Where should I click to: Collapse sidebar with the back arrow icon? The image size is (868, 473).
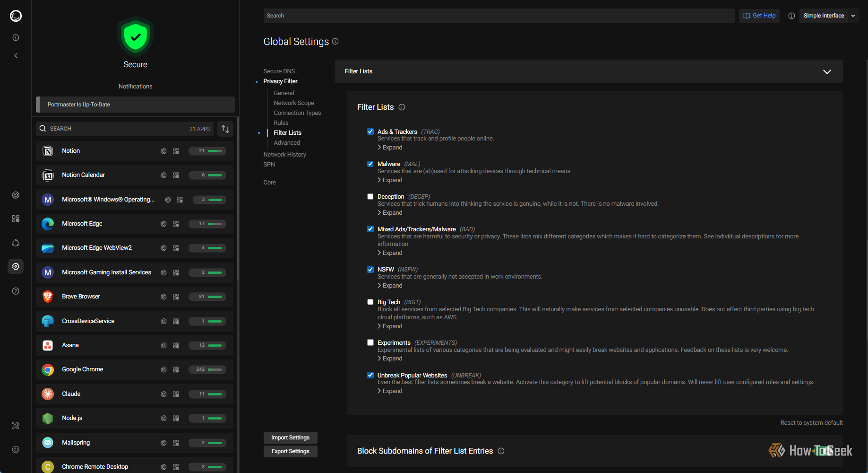16,55
